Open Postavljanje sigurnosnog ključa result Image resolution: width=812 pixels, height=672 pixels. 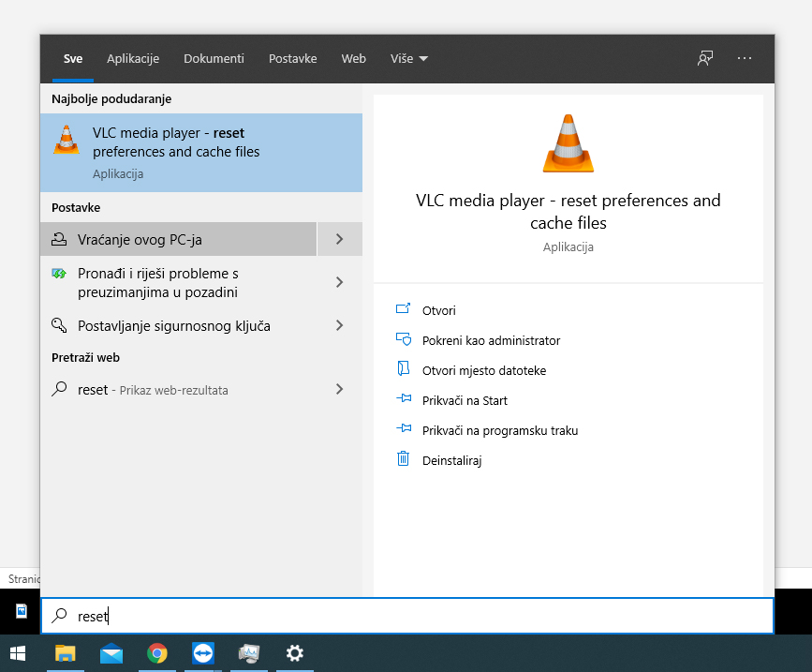coord(178,325)
